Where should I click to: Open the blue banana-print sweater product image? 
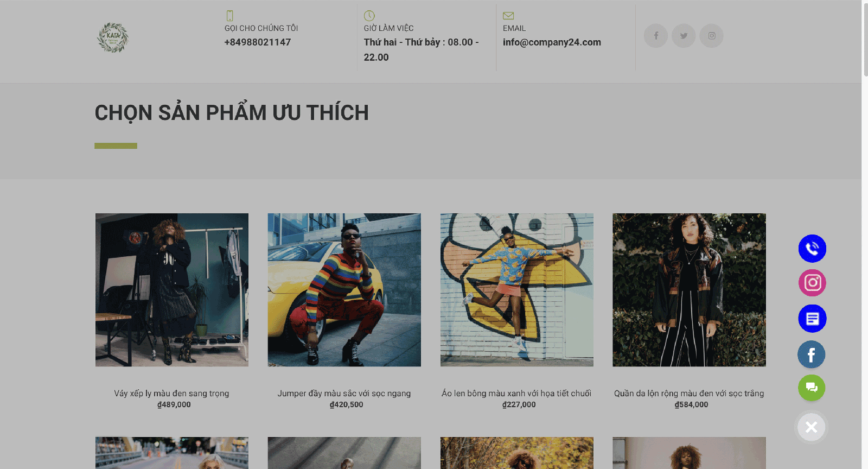coord(517,290)
